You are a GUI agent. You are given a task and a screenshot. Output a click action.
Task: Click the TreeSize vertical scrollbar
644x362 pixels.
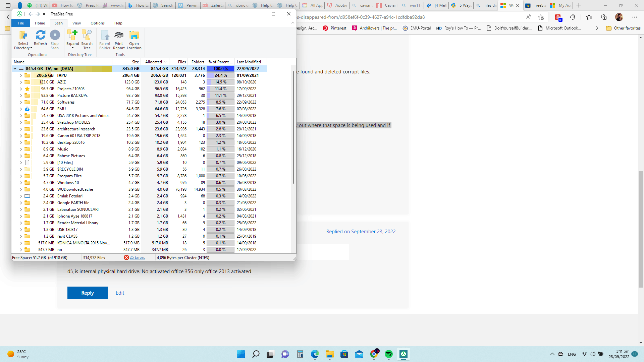[293, 127]
